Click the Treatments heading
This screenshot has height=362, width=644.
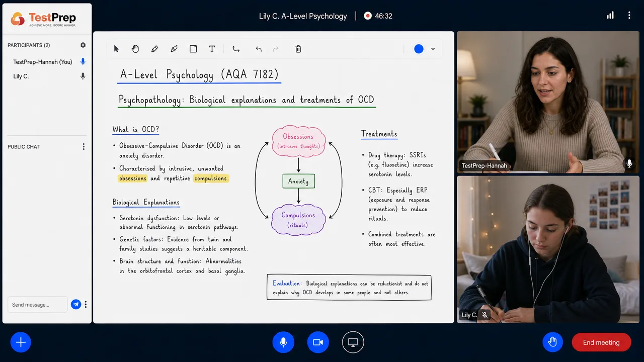379,134
